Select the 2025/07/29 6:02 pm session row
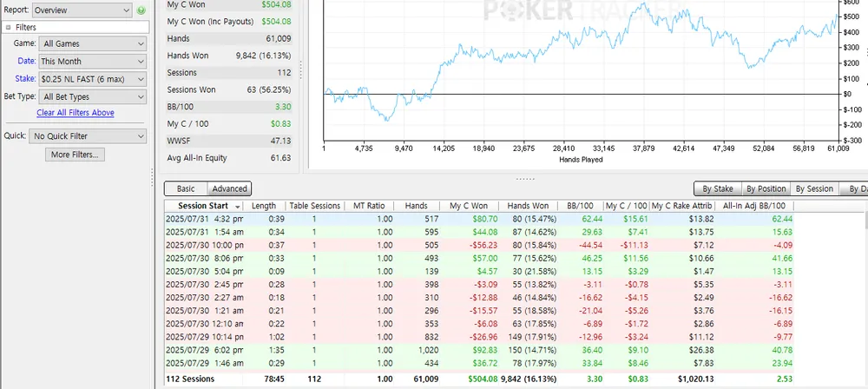The height and width of the screenshot is (389, 868). (x=479, y=350)
